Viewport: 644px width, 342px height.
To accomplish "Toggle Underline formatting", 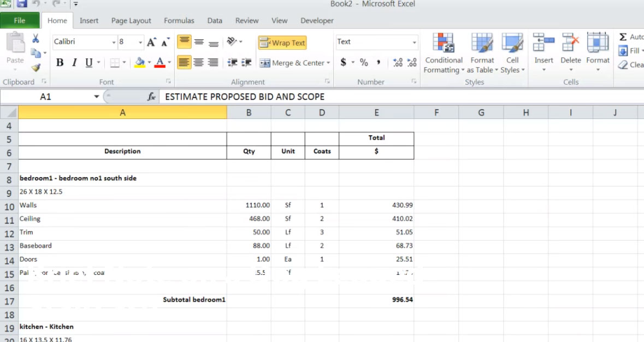I will pos(88,63).
